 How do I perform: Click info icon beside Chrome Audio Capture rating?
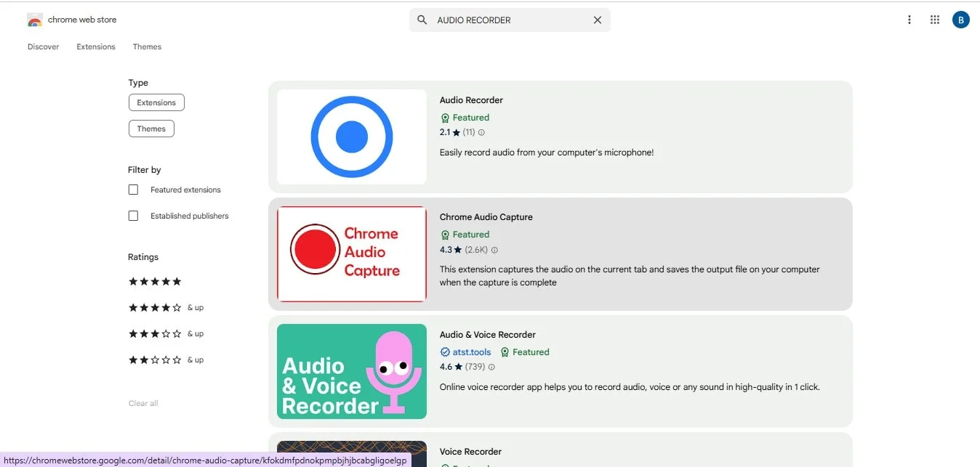click(x=494, y=250)
